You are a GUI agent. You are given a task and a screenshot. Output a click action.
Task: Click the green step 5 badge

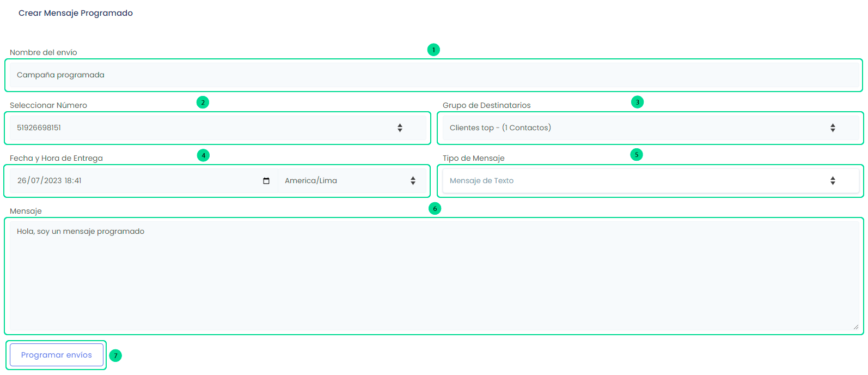pyautogui.click(x=636, y=155)
